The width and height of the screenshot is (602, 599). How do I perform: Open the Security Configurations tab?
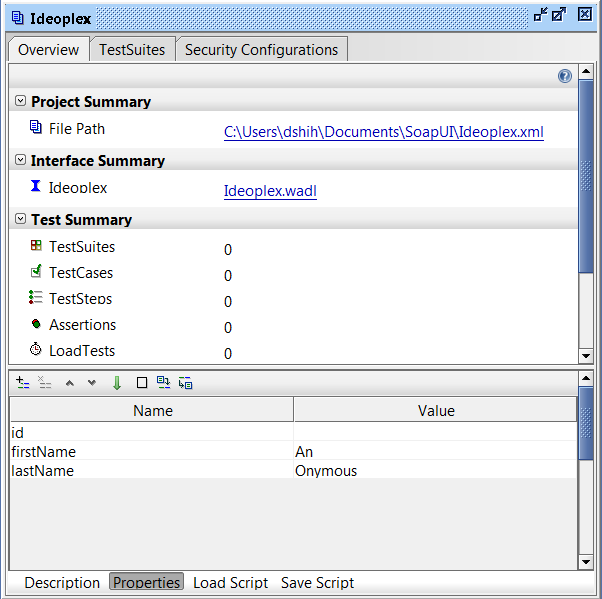point(261,50)
